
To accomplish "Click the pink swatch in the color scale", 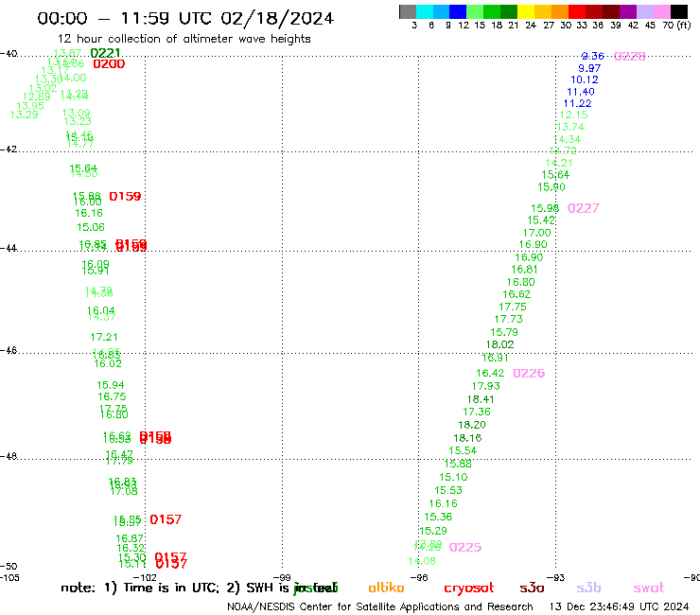I will [662, 11].
